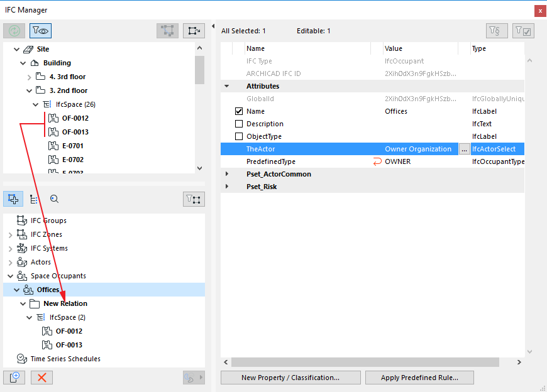Click the horizontal scrollbar in properties

click(365, 362)
